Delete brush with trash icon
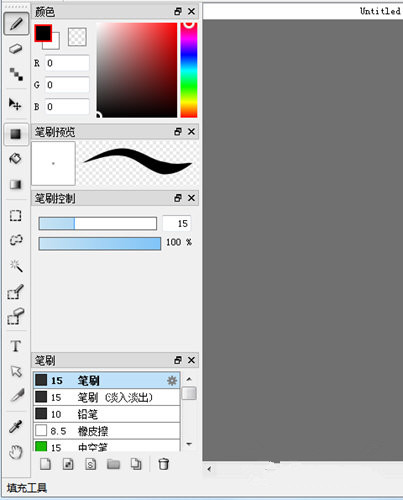The height and width of the screenshot is (500, 403). click(x=163, y=464)
